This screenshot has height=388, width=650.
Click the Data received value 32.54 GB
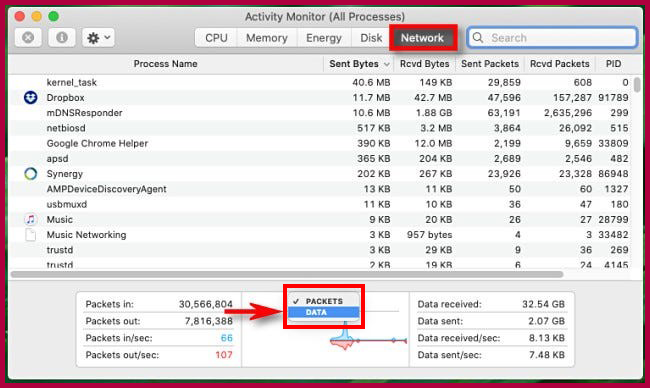[543, 304]
